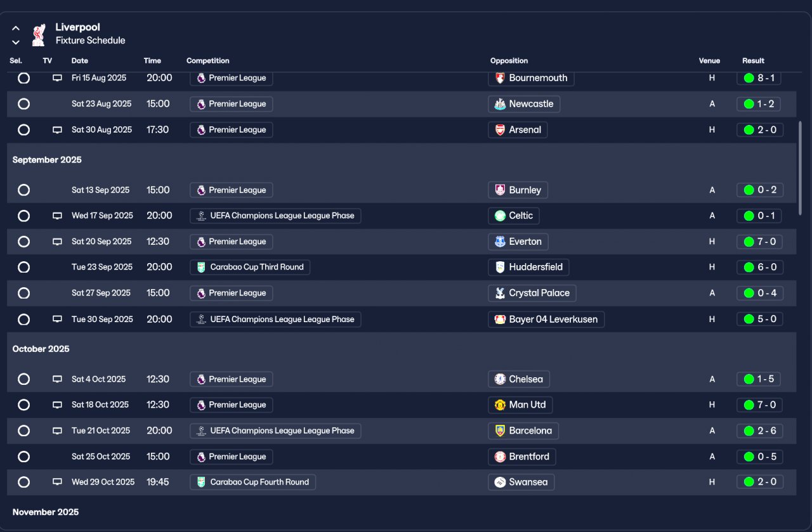The image size is (812, 532).
Task: Click the Bournemouth club badge icon
Action: pyautogui.click(x=500, y=78)
